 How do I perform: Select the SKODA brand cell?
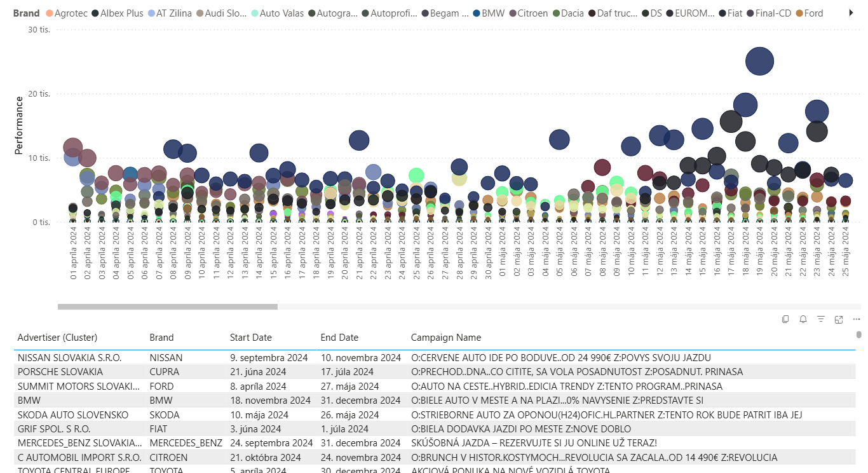pos(165,415)
